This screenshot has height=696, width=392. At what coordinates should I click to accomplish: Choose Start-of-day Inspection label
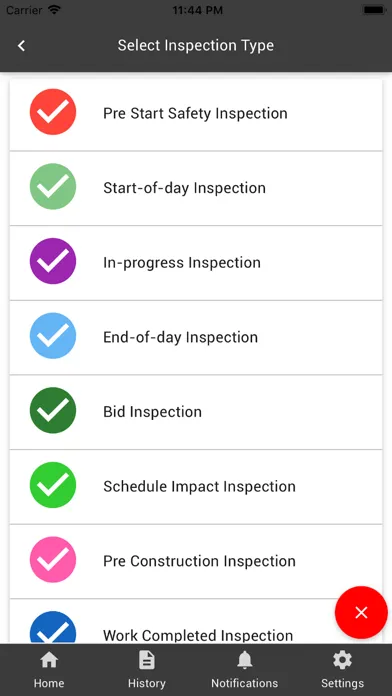pyautogui.click(x=184, y=188)
